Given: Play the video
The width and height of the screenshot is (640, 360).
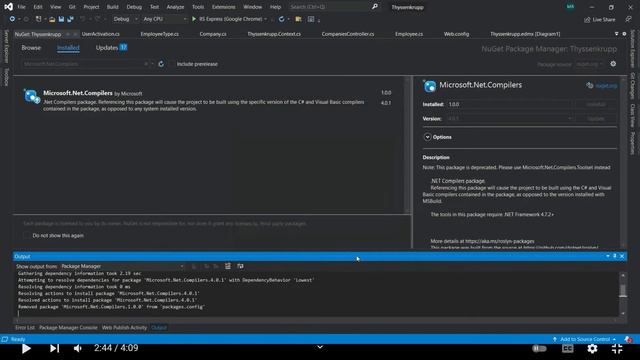Looking at the screenshot, I should pyautogui.click(x=26, y=348).
